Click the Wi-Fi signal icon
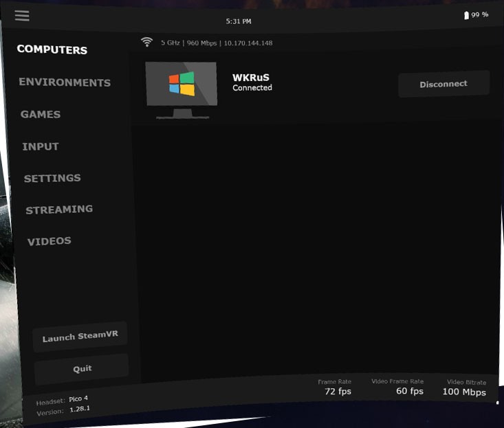Viewport: 504px width, 428px height. point(147,42)
